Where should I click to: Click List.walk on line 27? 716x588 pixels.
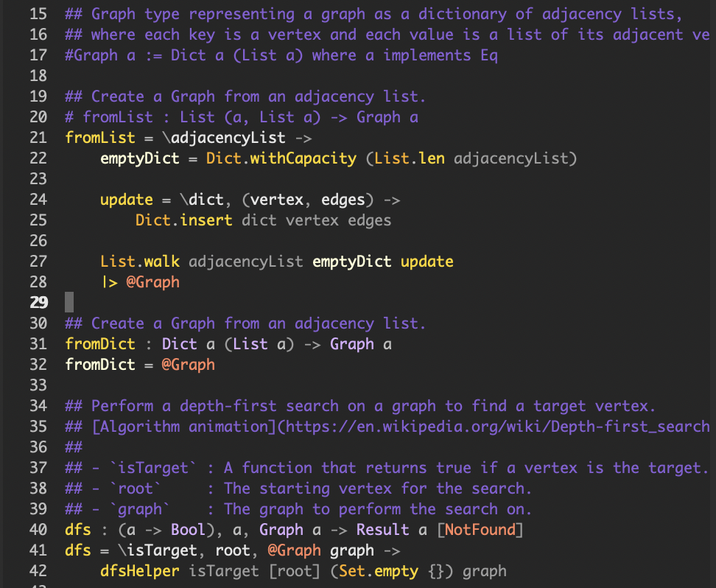tap(140, 262)
